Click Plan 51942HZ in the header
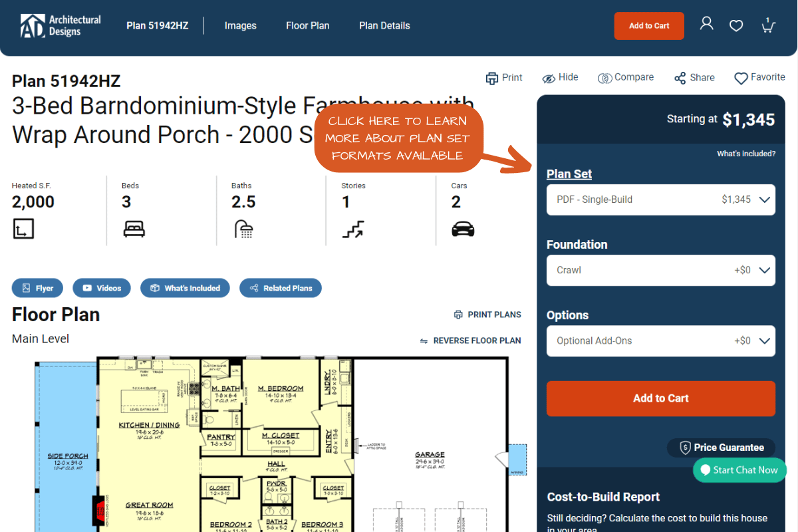Screen dimensions: 798x532 tap(158, 26)
